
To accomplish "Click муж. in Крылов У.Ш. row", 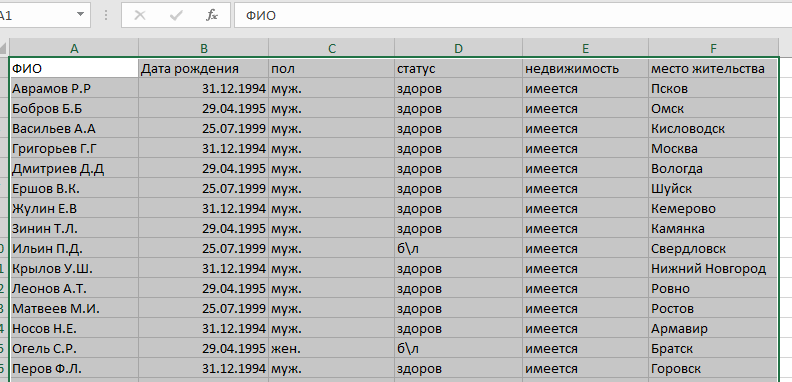I will 332,268.
